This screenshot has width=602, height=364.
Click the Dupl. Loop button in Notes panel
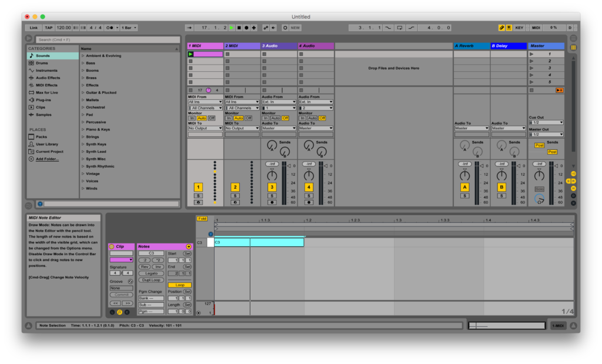click(151, 280)
